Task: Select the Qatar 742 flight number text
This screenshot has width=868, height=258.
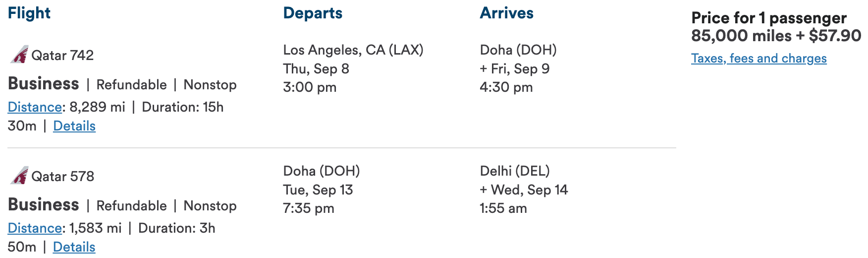Action: tap(62, 55)
